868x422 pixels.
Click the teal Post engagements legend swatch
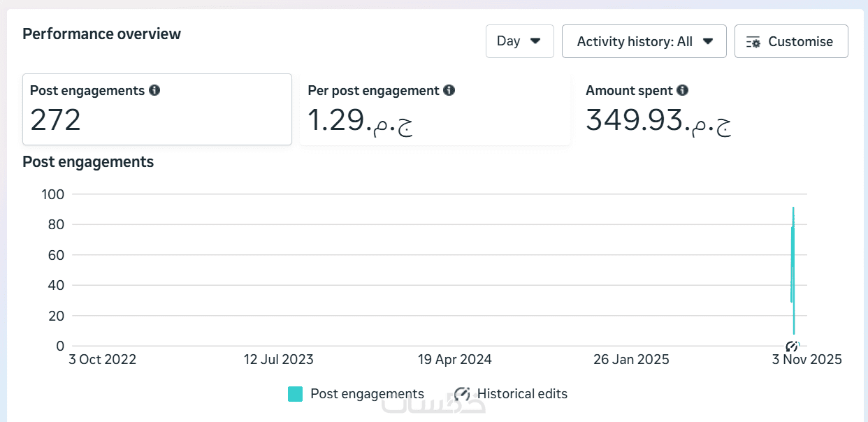(x=295, y=394)
